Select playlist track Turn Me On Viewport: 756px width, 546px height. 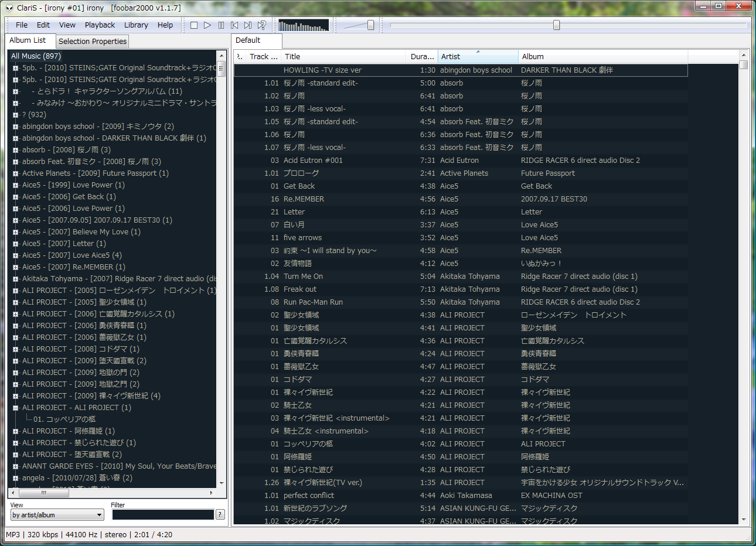pos(461,277)
